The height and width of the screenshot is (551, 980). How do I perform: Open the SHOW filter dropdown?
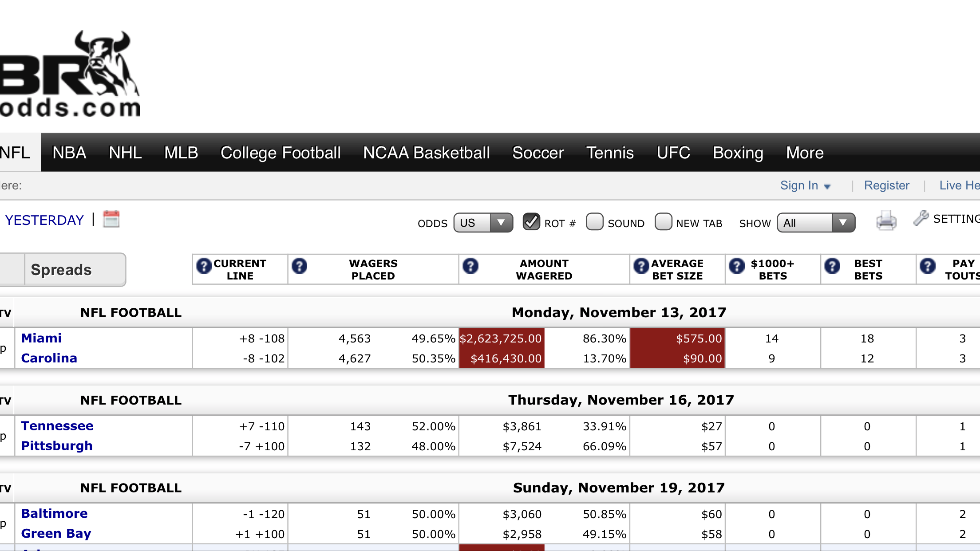click(816, 223)
